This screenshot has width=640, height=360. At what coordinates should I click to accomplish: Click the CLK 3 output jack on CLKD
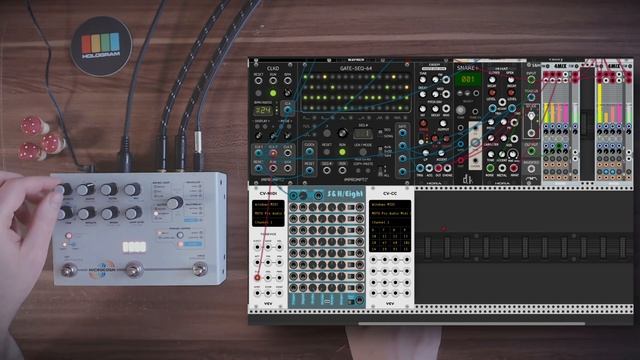(287, 154)
